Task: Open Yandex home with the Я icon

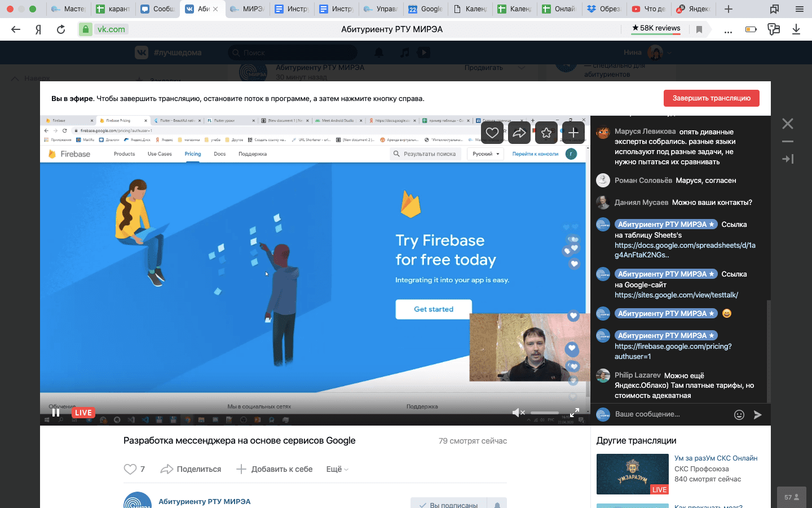Action: [38, 29]
